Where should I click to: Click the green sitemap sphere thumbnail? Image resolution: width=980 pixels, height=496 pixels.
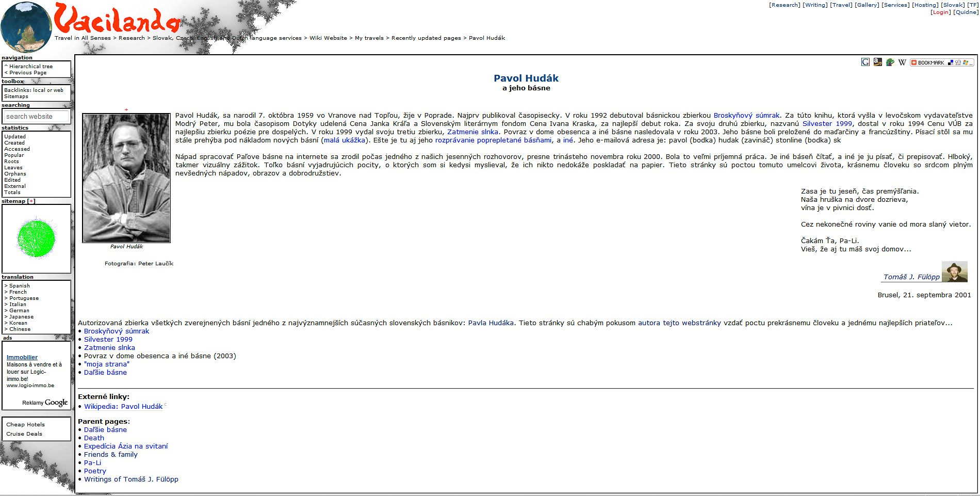point(36,238)
